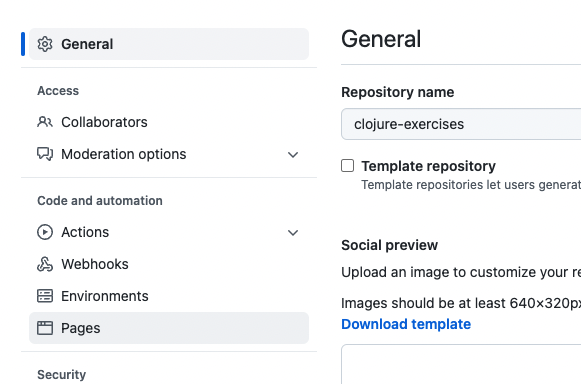The height and width of the screenshot is (384, 581).
Task: Click the General gear icon
Action: (45, 44)
